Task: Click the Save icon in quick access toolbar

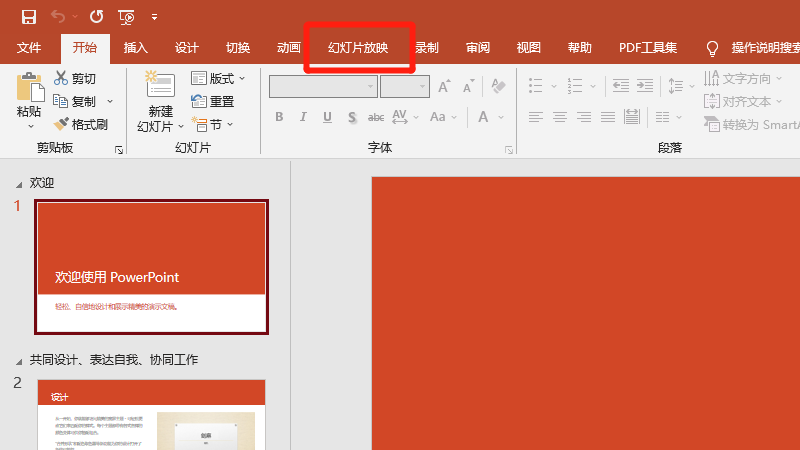Action: (x=29, y=16)
